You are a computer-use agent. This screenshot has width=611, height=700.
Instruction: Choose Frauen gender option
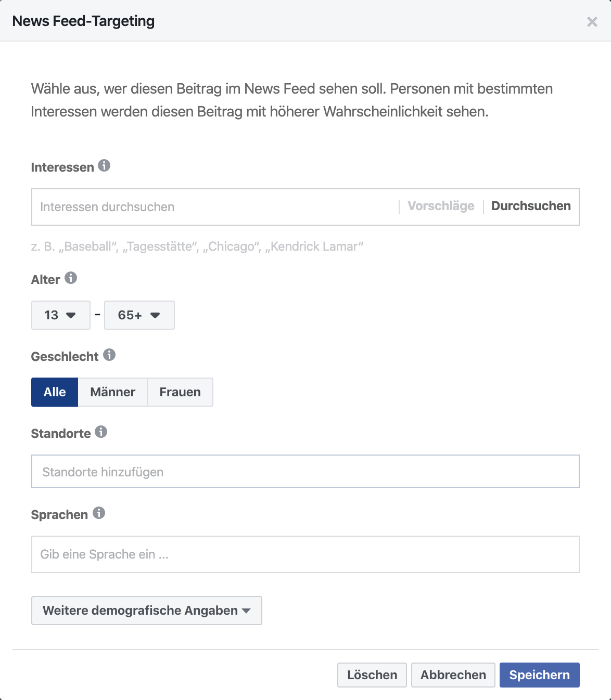click(x=180, y=392)
